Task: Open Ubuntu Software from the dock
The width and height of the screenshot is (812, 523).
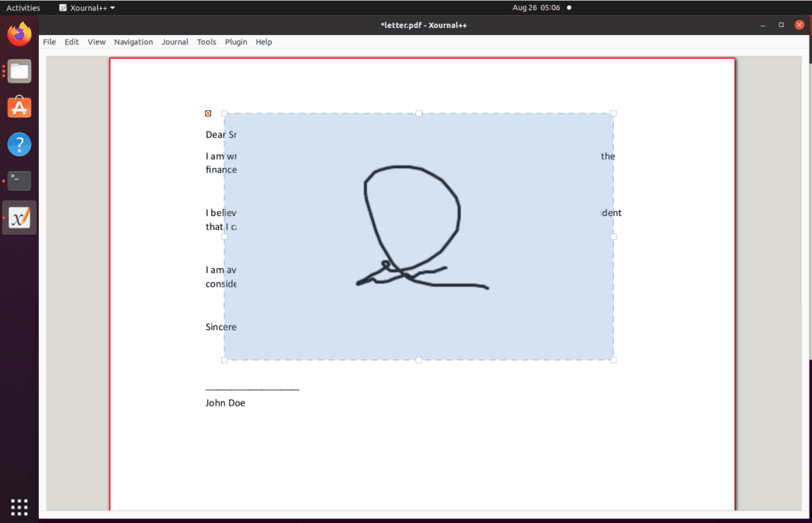Action: [x=18, y=106]
